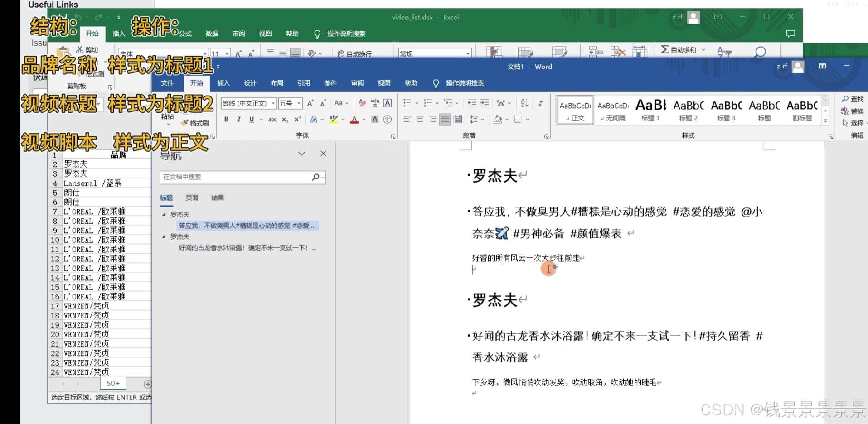
Task: Switch to 页面 tab in navigation pane
Action: pyautogui.click(x=192, y=198)
